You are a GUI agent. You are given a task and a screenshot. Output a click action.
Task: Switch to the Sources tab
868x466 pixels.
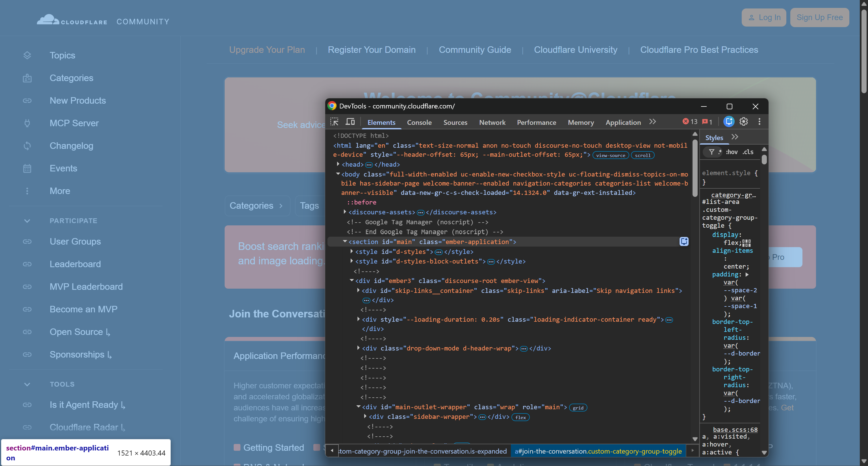coord(455,122)
